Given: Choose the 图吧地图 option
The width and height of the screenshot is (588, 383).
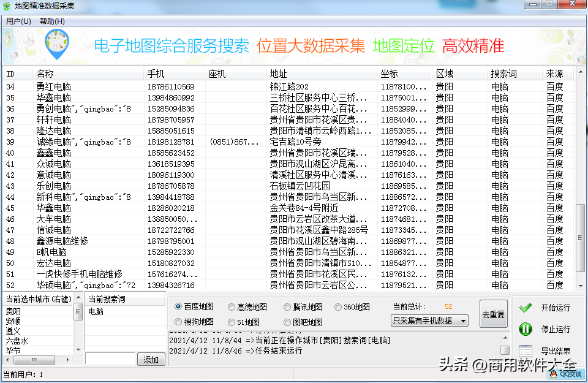Looking at the screenshot, I should (287, 322).
